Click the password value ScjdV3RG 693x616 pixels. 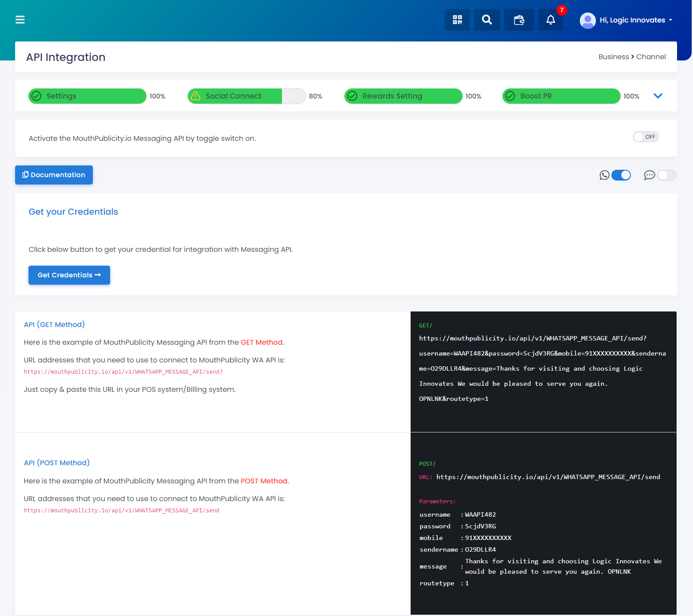(481, 526)
